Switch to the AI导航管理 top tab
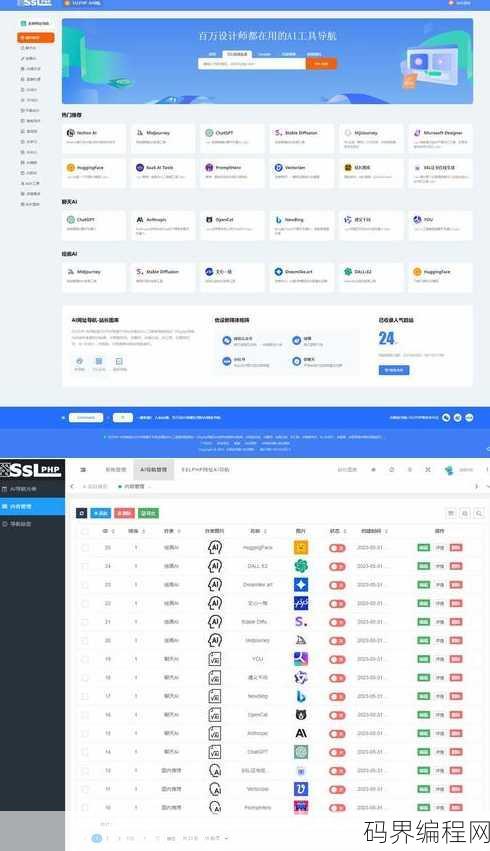 pos(154,469)
